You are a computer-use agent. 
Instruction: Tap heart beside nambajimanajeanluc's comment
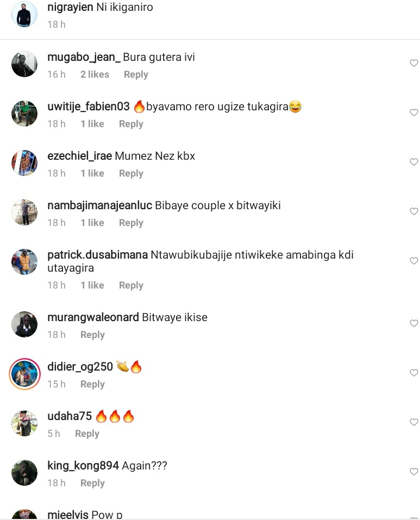pyautogui.click(x=413, y=211)
